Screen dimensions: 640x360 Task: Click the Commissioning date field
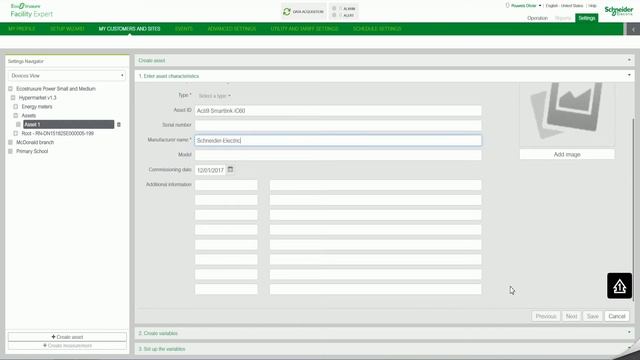pos(210,170)
